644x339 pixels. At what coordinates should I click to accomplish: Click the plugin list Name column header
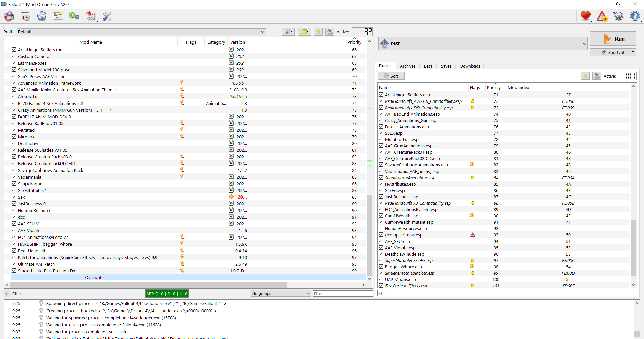423,87
